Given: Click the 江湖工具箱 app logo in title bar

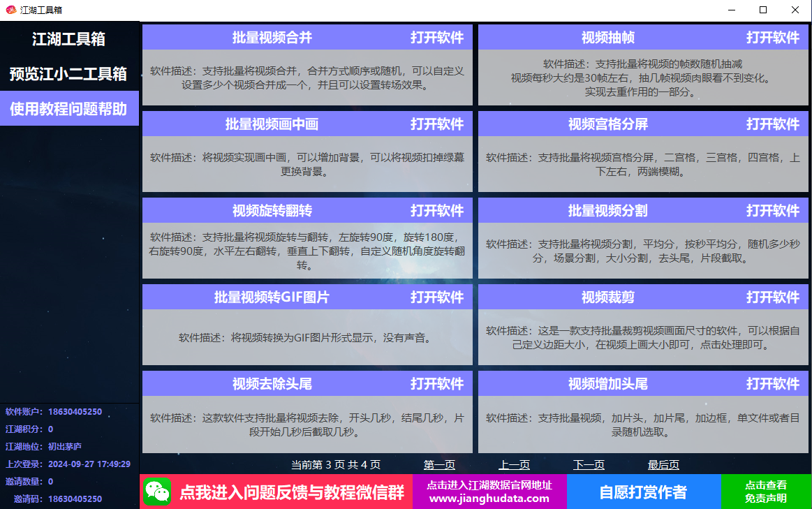Looking at the screenshot, I should coord(10,10).
